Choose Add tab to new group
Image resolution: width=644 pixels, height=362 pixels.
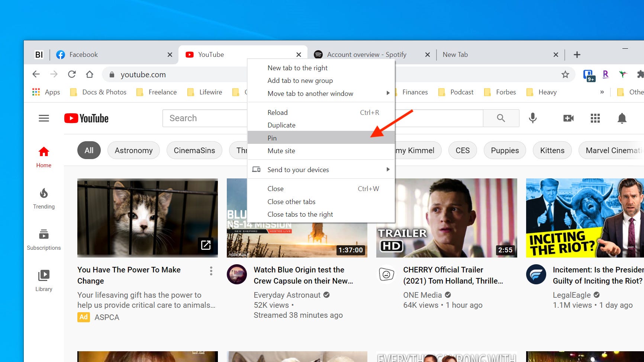point(321,81)
